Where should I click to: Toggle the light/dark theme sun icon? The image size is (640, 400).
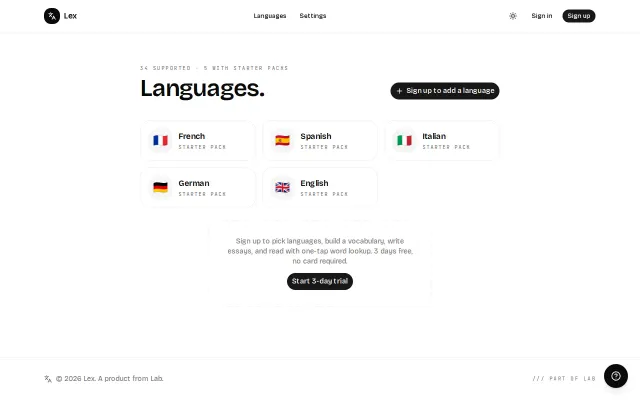(x=513, y=16)
